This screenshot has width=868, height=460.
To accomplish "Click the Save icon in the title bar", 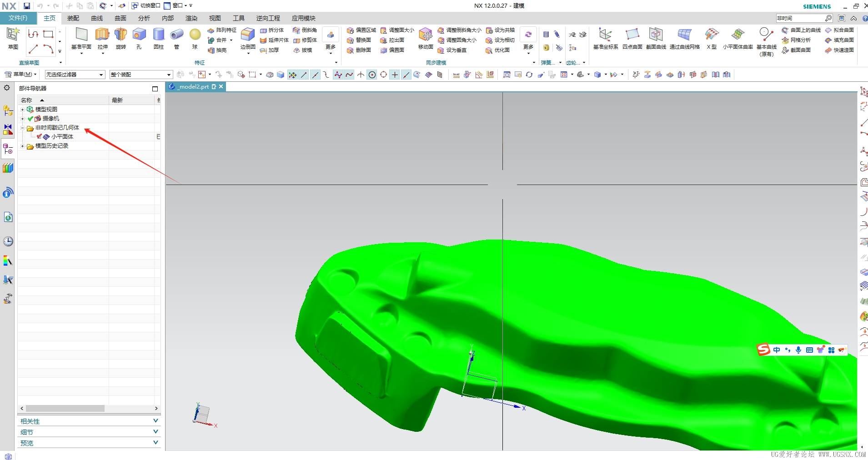I will click(x=27, y=6).
